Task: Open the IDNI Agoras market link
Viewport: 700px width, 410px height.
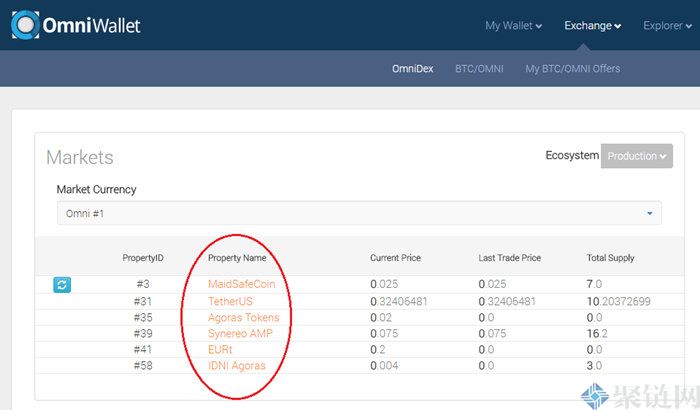Action: (x=237, y=366)
